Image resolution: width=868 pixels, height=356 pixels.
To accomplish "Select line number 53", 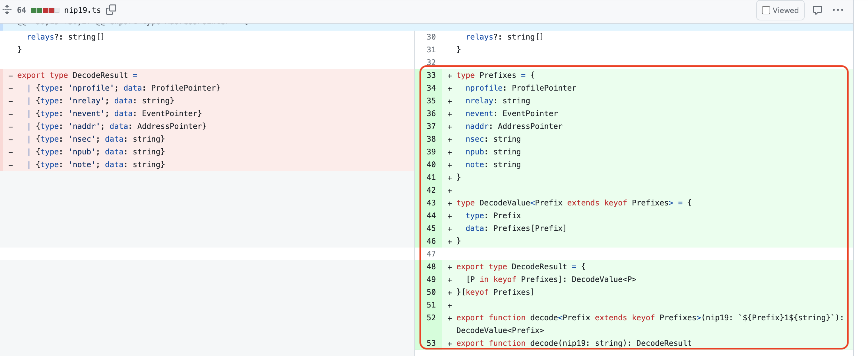I will click(431, 343).
